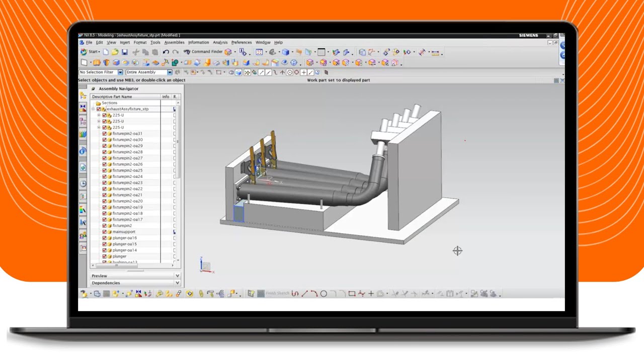Uncheck the plunger-oa16 checkbox

[x=105, y=238]
